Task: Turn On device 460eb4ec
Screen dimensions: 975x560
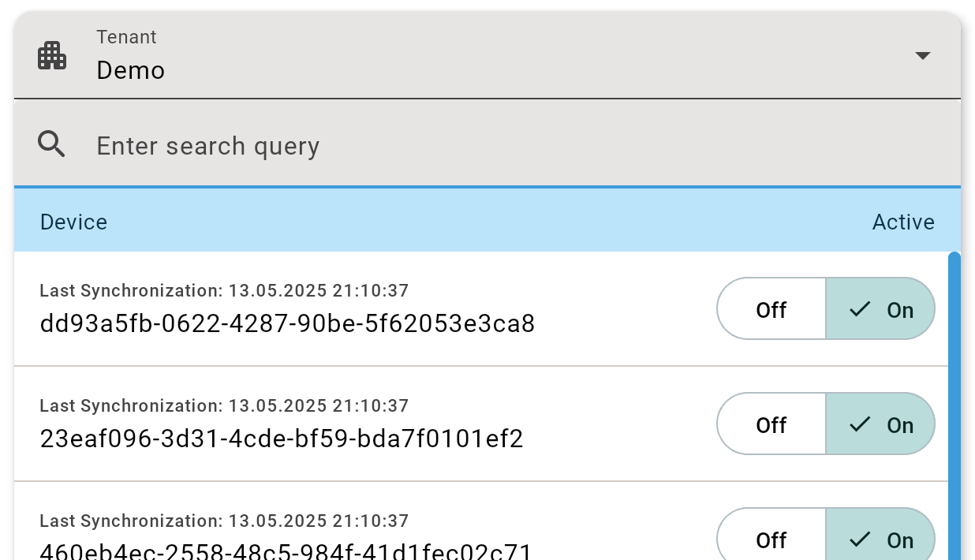Action: pyautogui.click(x=880, y=539)
